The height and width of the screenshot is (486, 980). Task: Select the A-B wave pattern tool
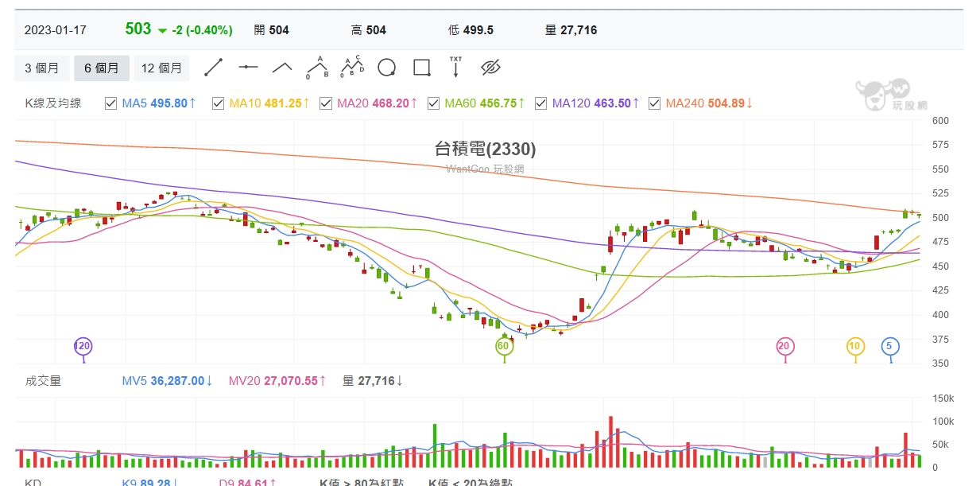click(x=318, y=67)
